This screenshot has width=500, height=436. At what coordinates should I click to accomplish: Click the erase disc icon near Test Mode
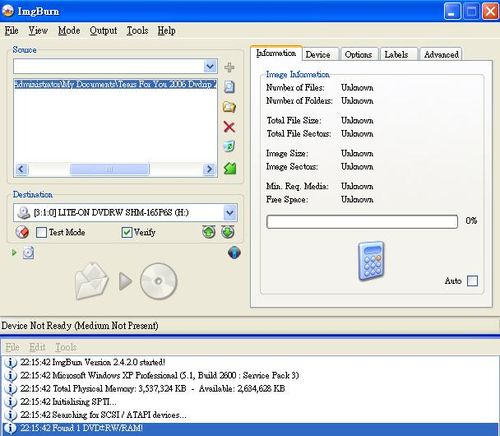click(x=22, y=232)
